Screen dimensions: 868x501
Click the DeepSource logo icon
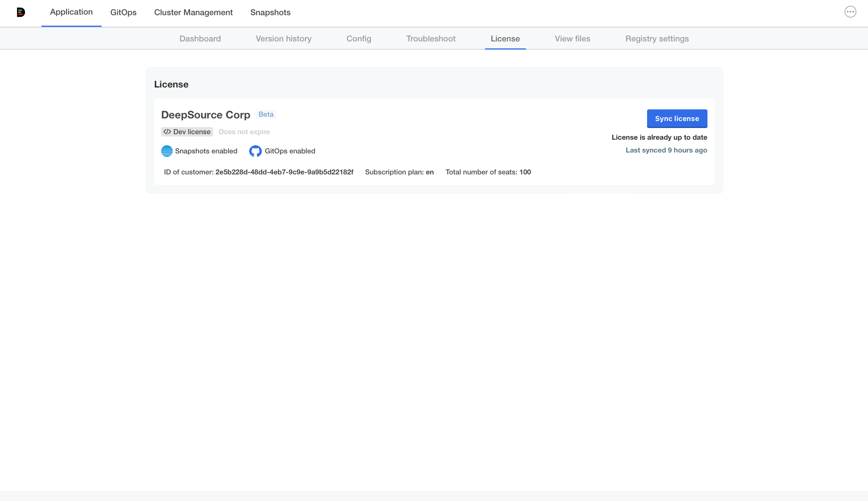coord(21,12)
